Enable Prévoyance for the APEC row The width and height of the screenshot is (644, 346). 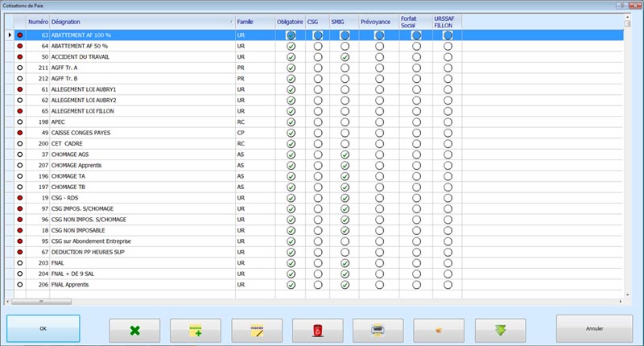click(x=379, y=122)
